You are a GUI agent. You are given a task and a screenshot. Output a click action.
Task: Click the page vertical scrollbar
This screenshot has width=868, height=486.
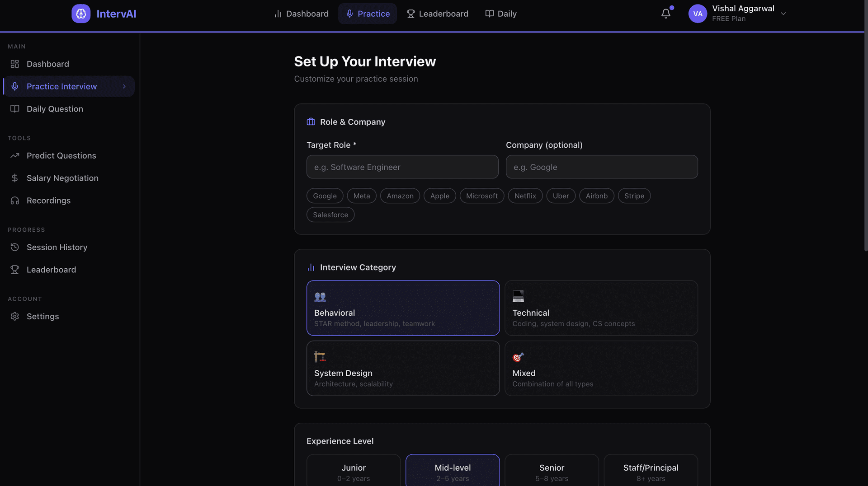point(866,126)
